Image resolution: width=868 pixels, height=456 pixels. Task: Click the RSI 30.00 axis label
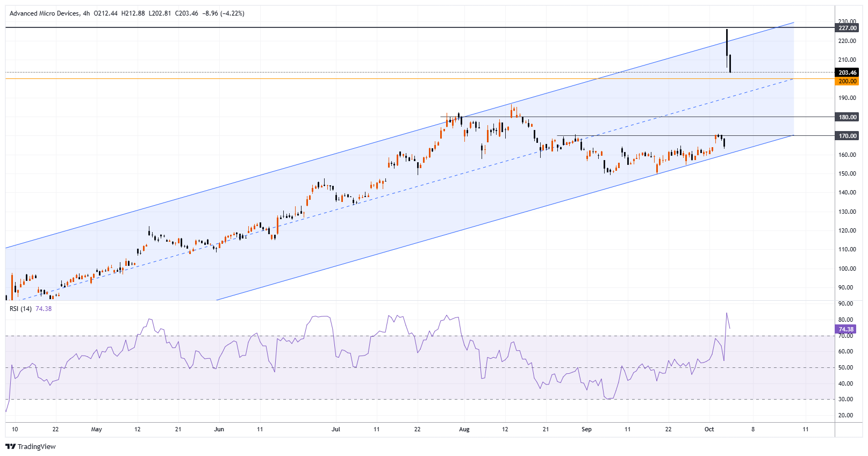[845, 399]
